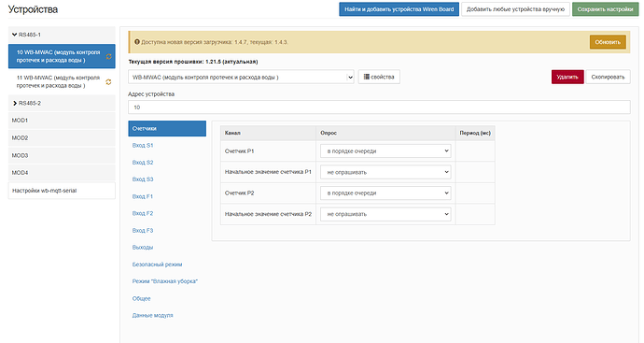Expand the RS485-2 port section

pyautogui.click(x=15, y=103)
